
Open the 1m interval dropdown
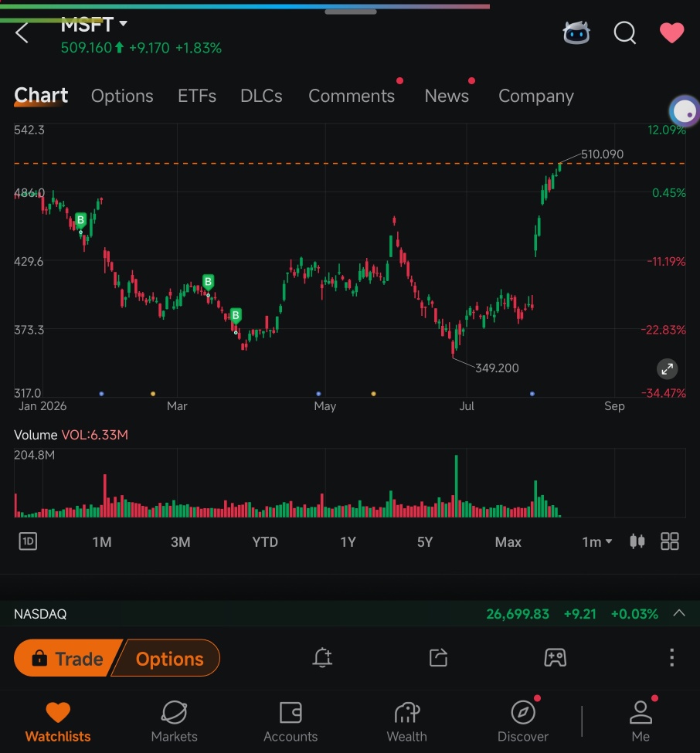click(x=596, y=541)
